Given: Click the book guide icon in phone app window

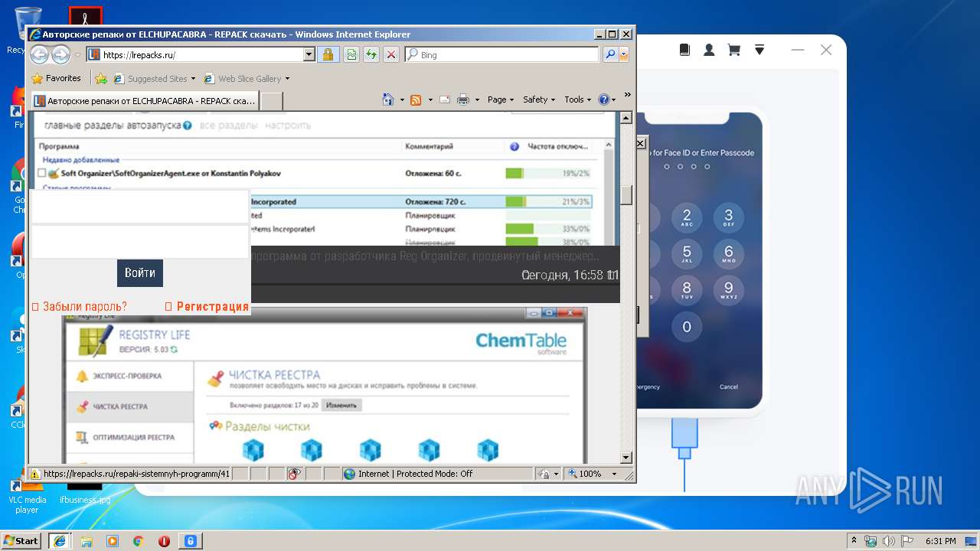Looking at the screenshot, I should click(684, 50).
